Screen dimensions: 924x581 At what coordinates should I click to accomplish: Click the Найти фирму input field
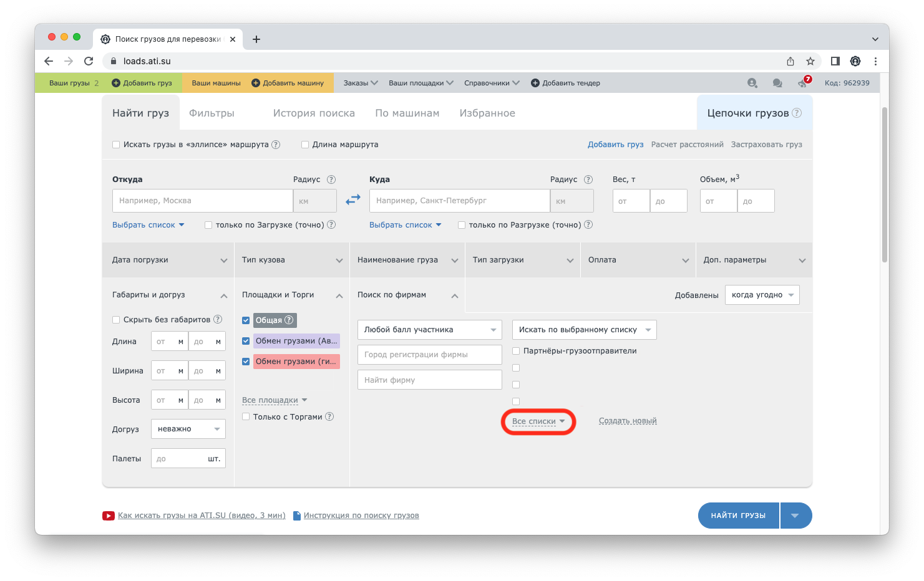430,380
